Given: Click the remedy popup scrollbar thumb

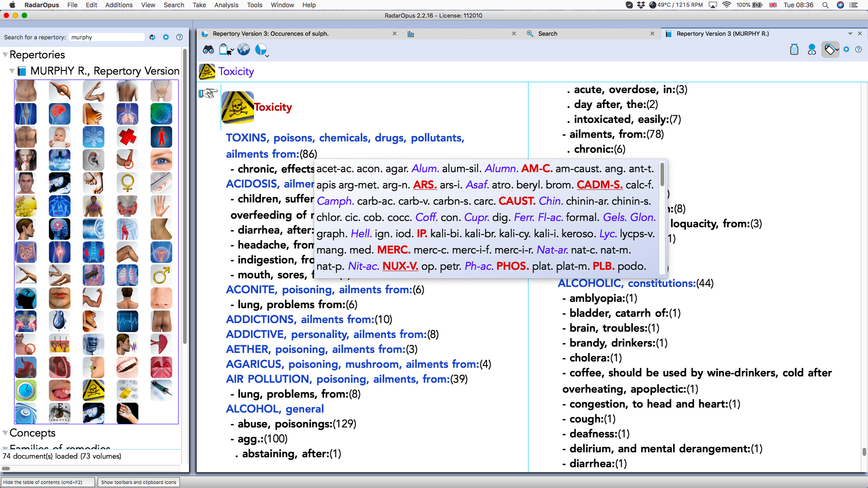Looking at the screenshot, I should click(662, 174).
